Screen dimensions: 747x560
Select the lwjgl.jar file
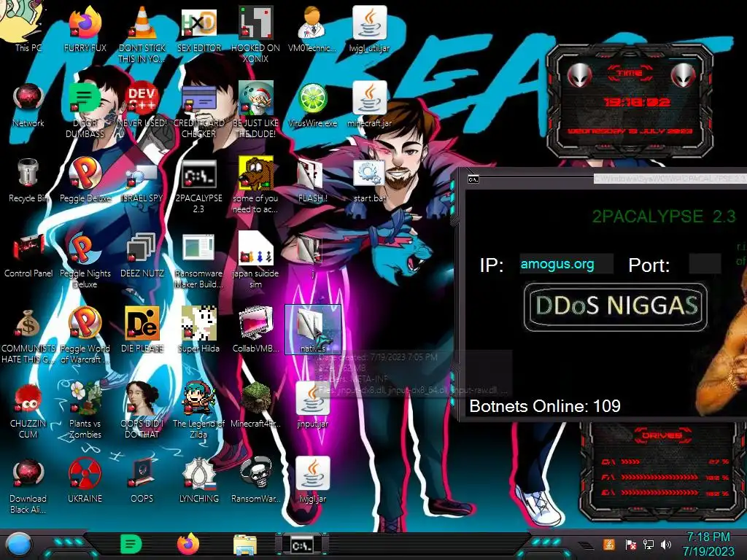pyautogui.click(x=312, y=480)
